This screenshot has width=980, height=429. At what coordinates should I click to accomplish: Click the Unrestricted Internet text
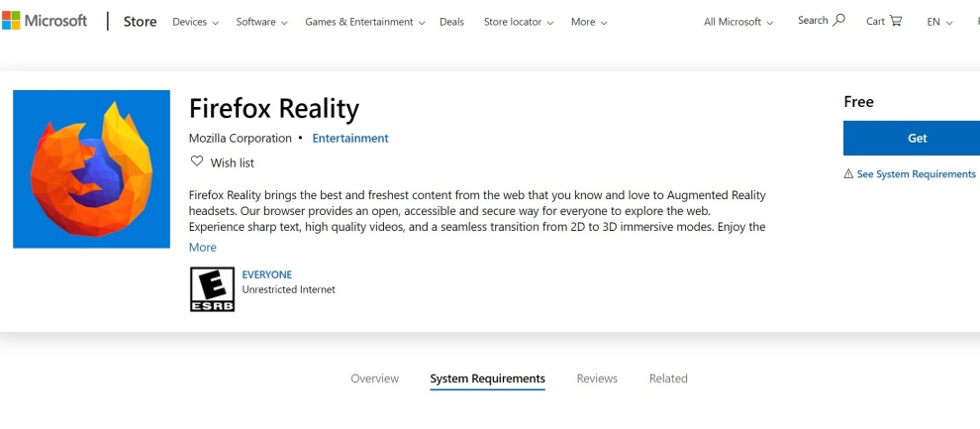pyautogui.click(x=289, y=289)
